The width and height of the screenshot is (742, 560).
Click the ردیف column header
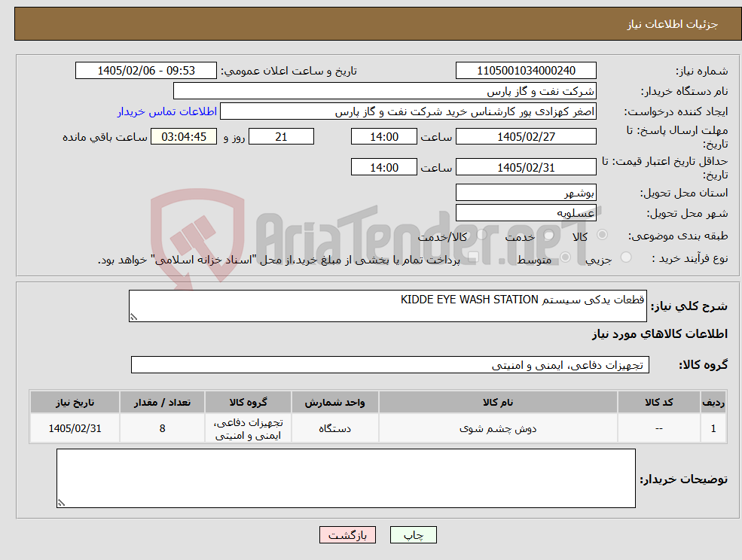click(713, 402)
